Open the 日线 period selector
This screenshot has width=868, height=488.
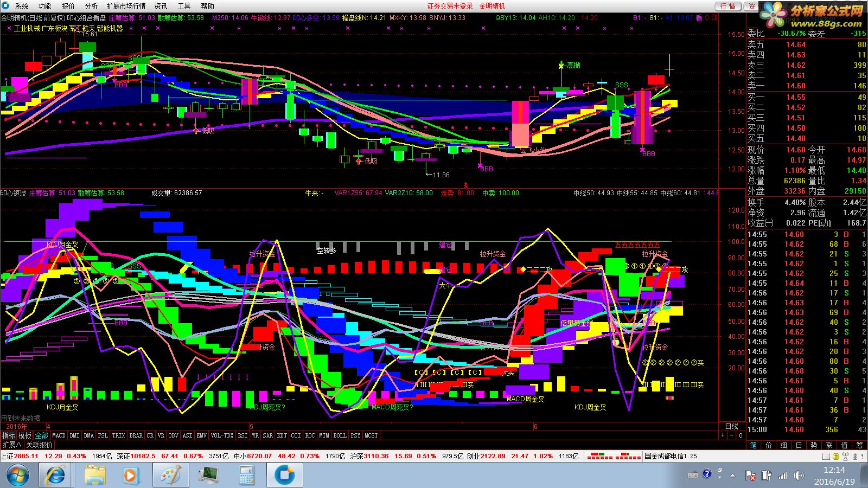(732, 427)
